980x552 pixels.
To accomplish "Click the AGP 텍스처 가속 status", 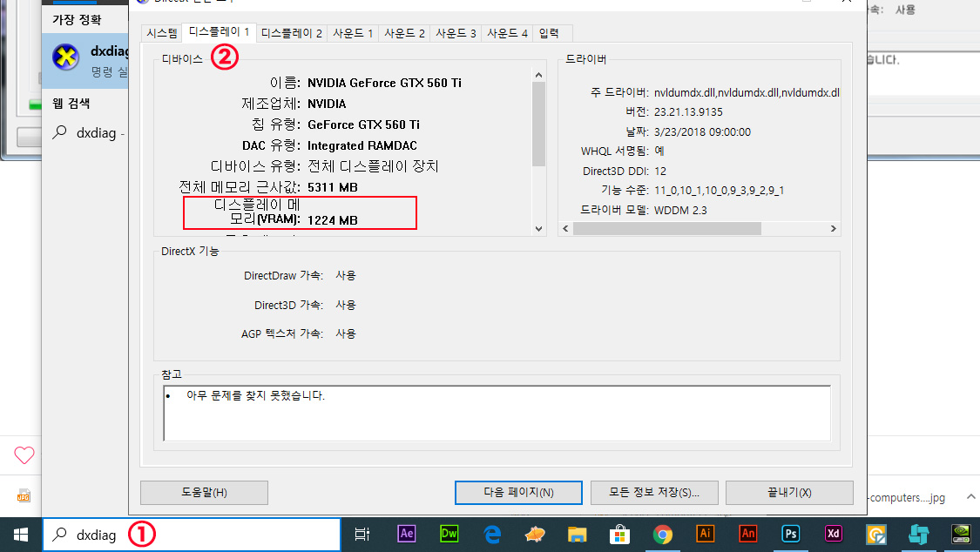I will pyautogui.click(x=346, y=334).
